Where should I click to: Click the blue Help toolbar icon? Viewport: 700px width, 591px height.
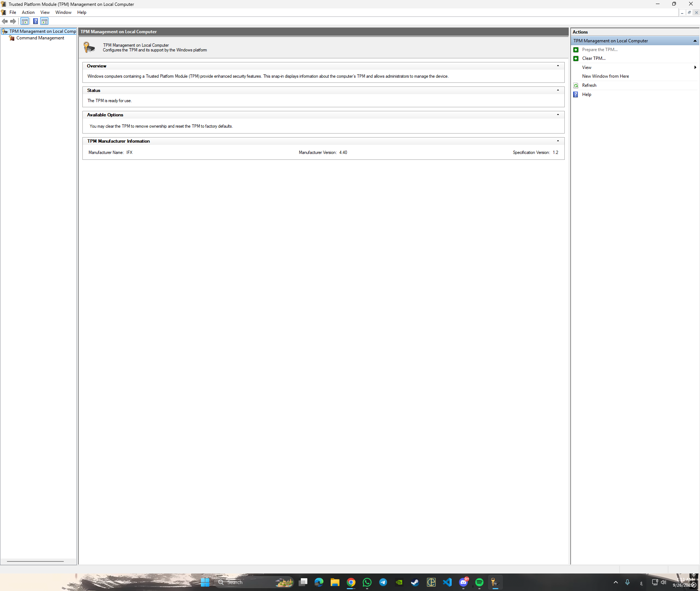(35, 22)
